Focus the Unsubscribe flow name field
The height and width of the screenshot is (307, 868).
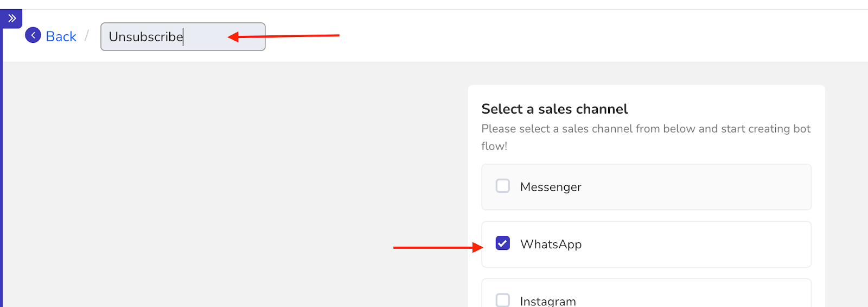pyautogui.click(x=183, y=36)
